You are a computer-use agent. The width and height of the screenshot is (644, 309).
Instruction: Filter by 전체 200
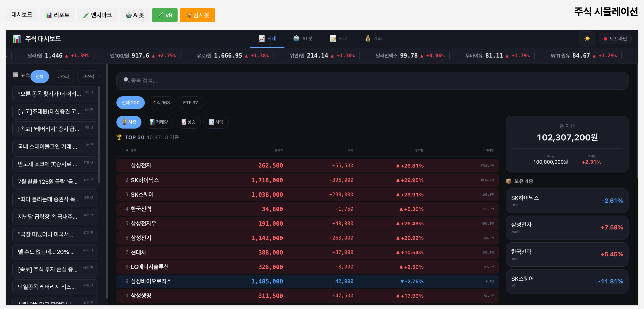tap(131, 102)
